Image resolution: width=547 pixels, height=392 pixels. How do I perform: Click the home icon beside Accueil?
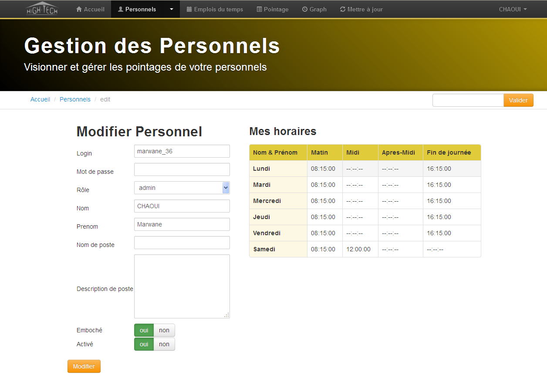coord(79,9)
